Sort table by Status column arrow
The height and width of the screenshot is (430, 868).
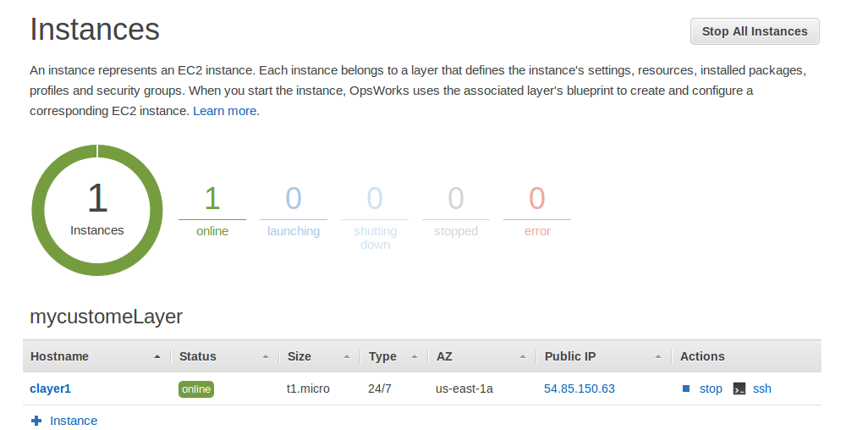pyautogui.click(x=266, y=357)
